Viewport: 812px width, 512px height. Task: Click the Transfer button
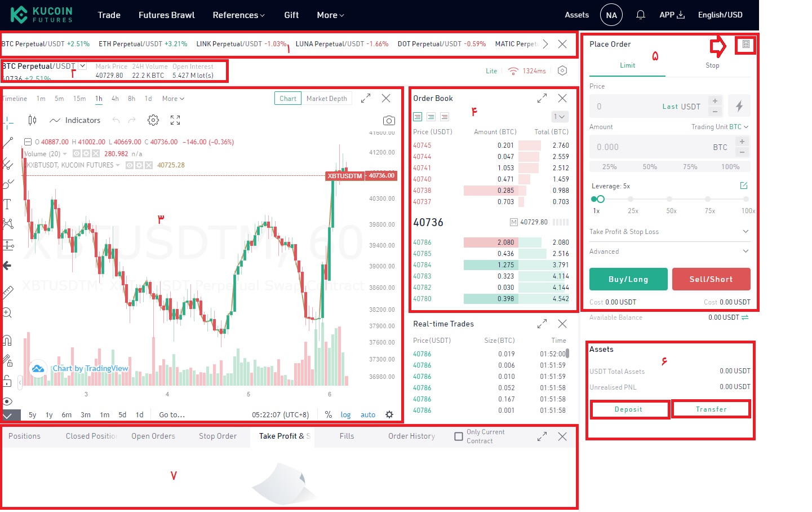711,409
